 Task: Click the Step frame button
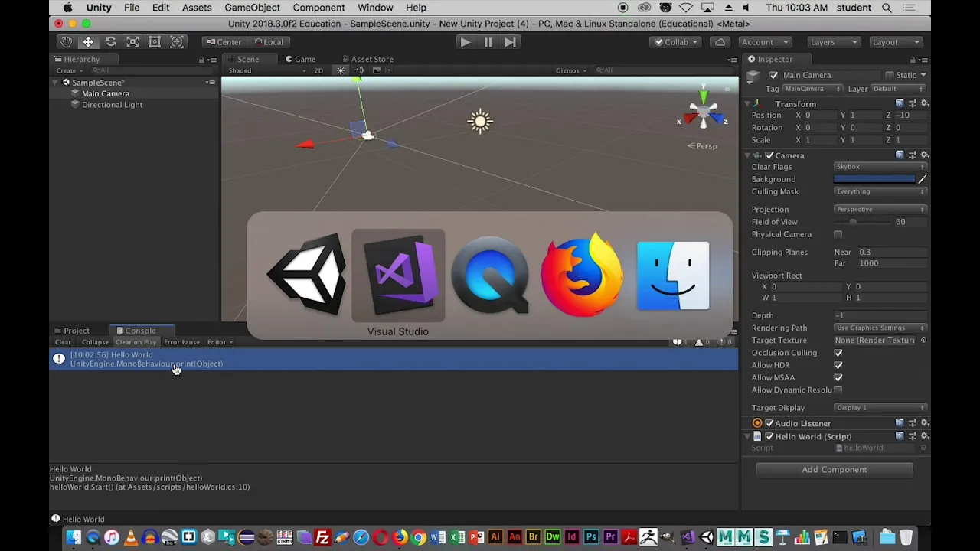510,42
